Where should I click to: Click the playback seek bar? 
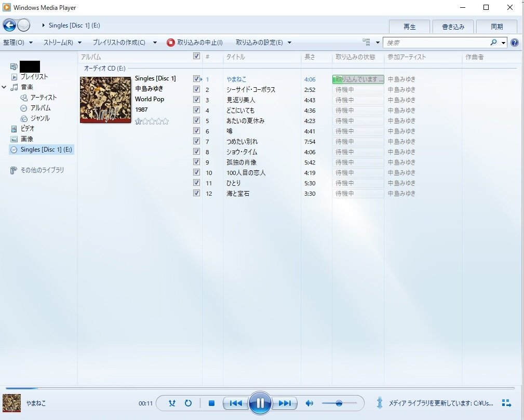coord(260,388)
